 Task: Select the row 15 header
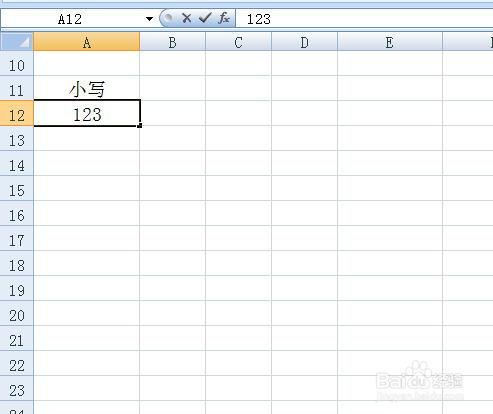point(17,188)
